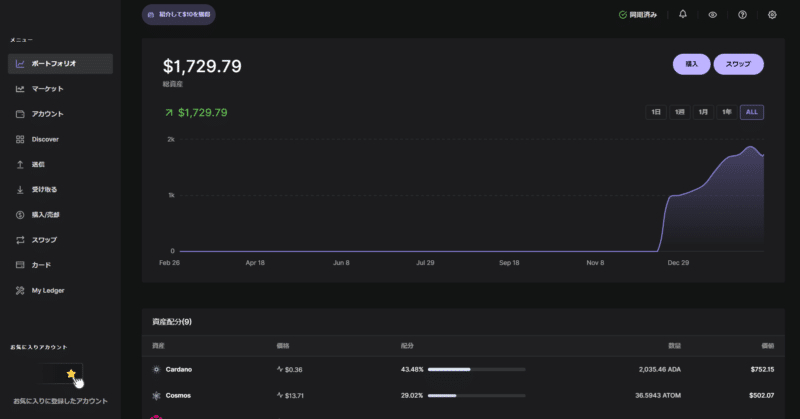Select the 1年 chart range
Image resolution: width=800 pixels, height=419 pixels.
(x=727, y=112)
